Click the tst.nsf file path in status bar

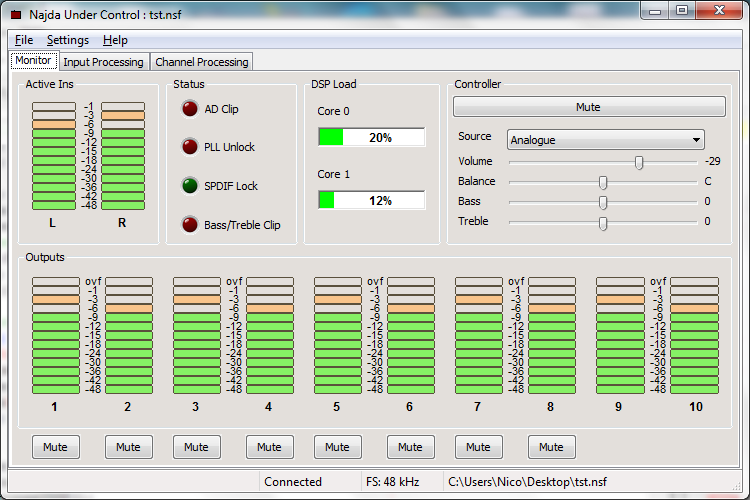(528, 482)
